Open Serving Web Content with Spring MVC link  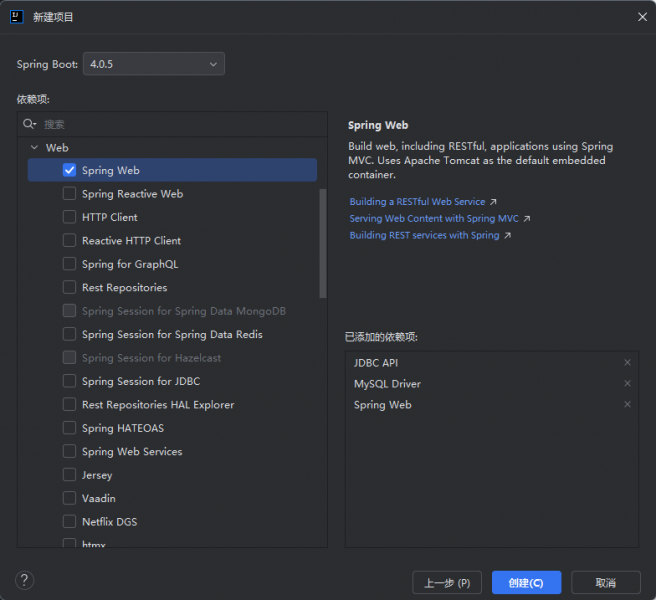click(x=434, y=218)
